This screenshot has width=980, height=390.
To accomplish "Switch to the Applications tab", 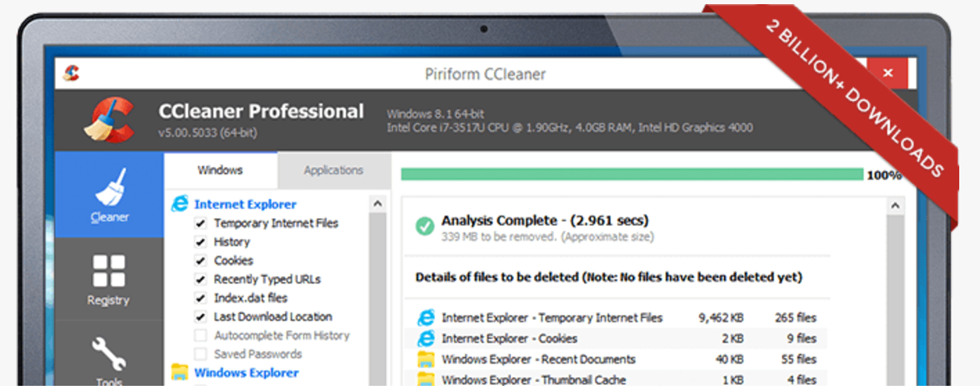I will [x=334, y=170].
